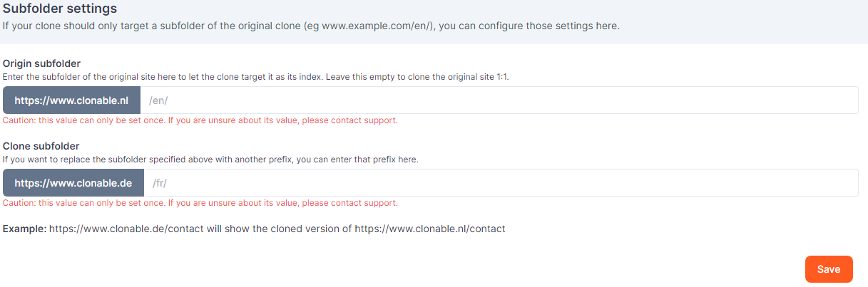
Task: Focus the Origin subfolder input field
Action: click(x=499, y=100)
